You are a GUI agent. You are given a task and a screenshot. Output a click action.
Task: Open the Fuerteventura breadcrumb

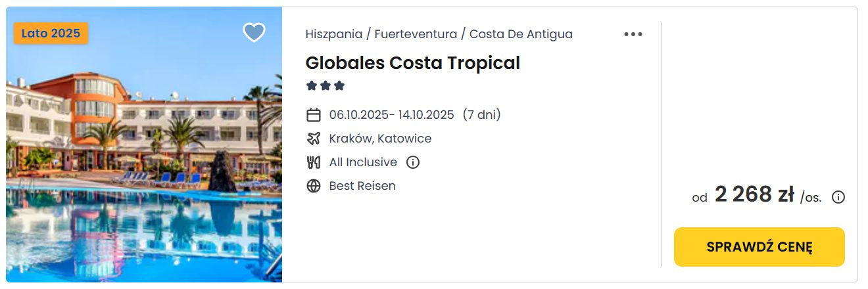416,34
